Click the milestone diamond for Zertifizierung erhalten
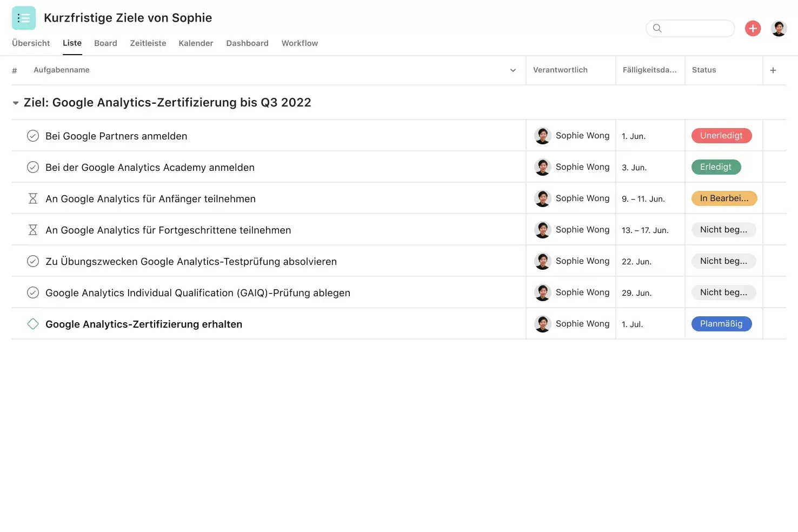This screenshot has height=532, width=798. tap(33, 324)
